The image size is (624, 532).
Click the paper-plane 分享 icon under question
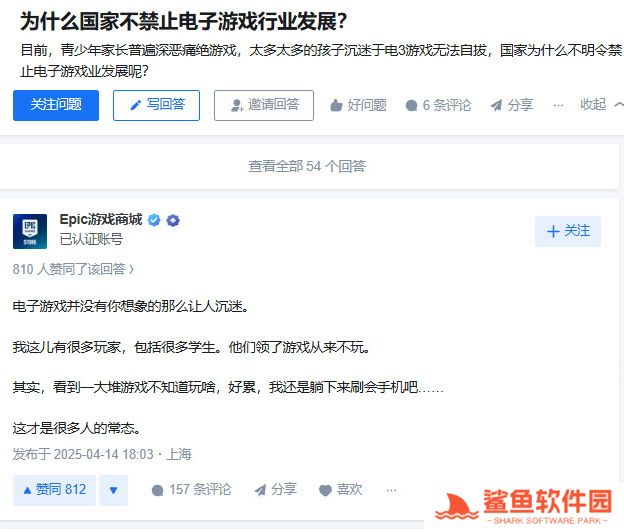(x=496, y=105)
